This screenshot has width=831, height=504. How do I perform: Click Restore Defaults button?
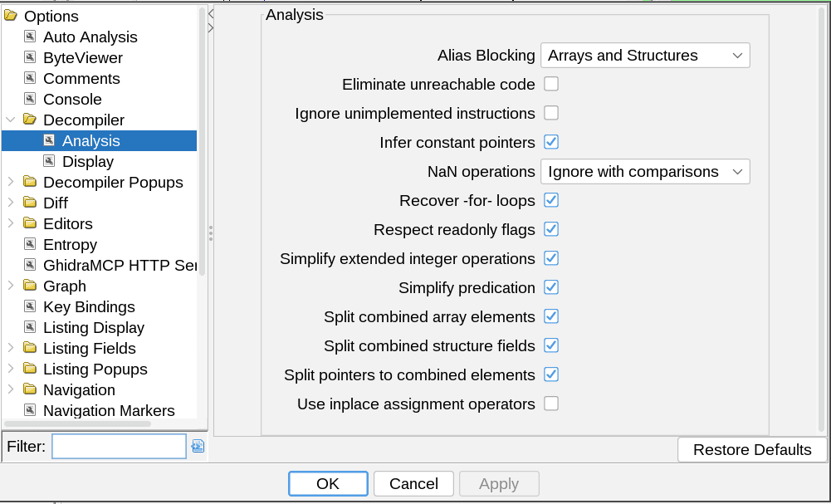pyautogui.click(x=752, y=450)
